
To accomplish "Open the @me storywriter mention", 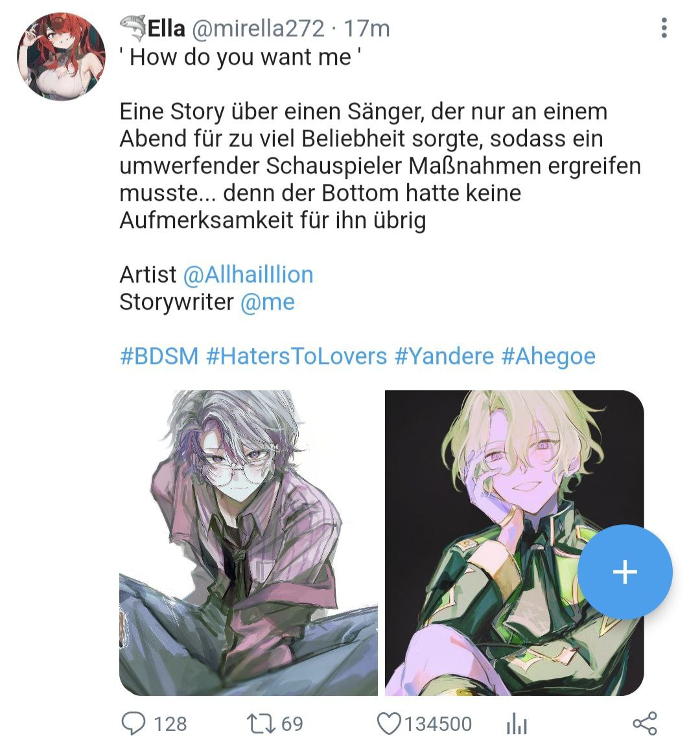I will pos(267,302).
